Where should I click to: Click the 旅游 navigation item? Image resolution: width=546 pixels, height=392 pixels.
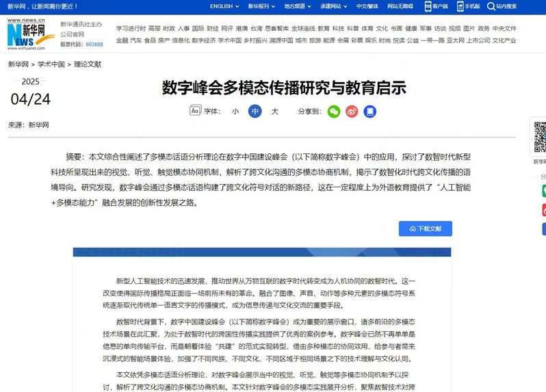(x=315, y=40)
